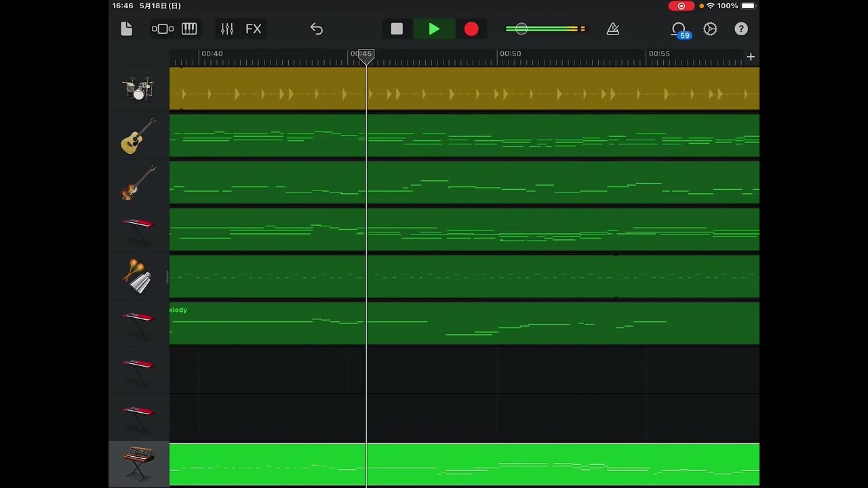Open the FX effects panel
The width and height of the screenshot is (868, 488).
254,28
